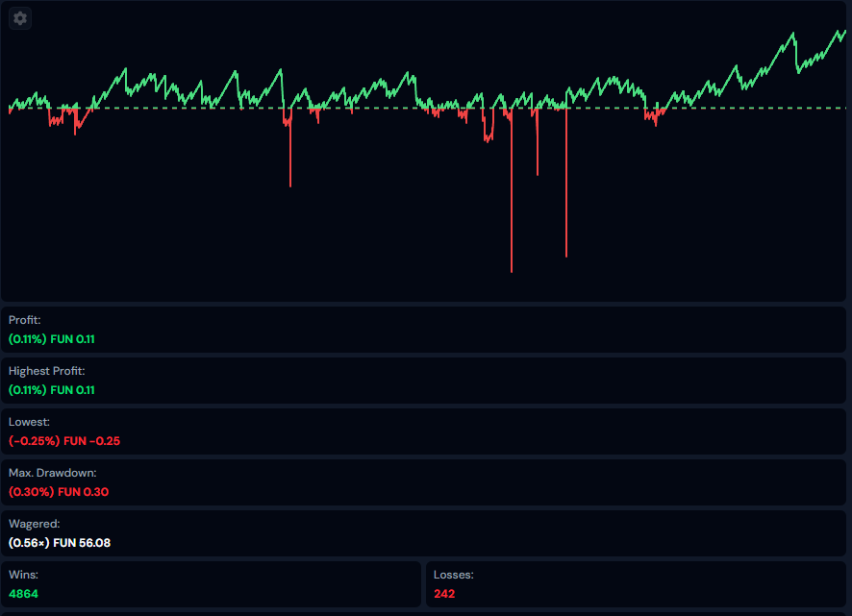
Task: Click the "Lowest:" label
Action: [27, 421]
